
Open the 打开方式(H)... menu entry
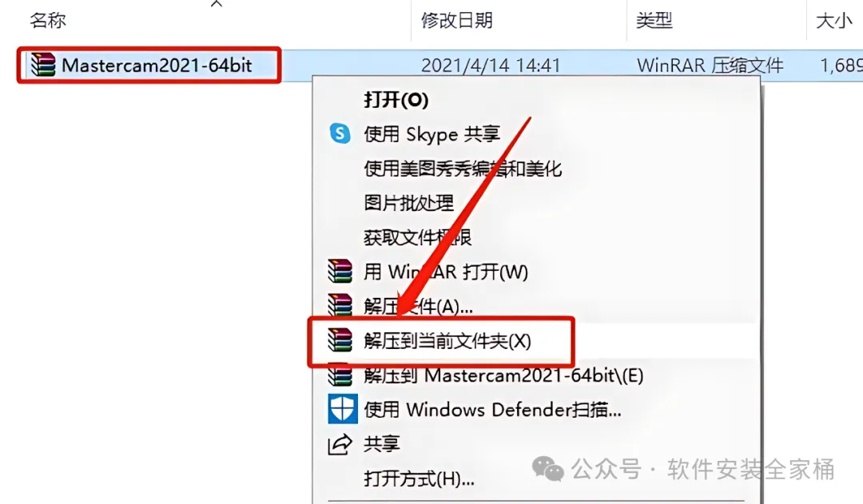pyautogui.click(x=418, y=478)
